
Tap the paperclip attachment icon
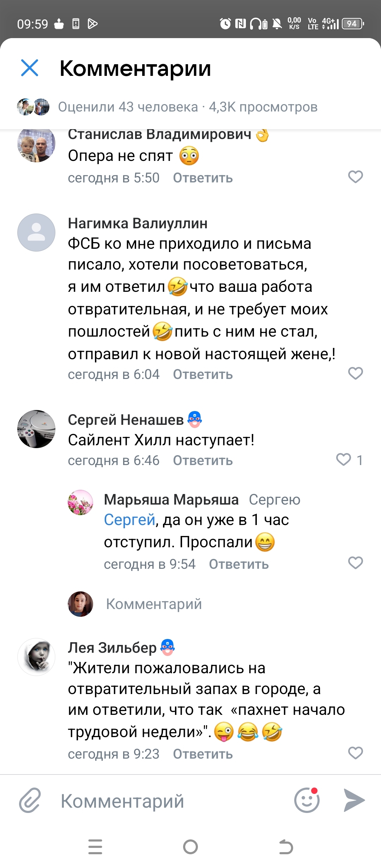click(30, 800)
